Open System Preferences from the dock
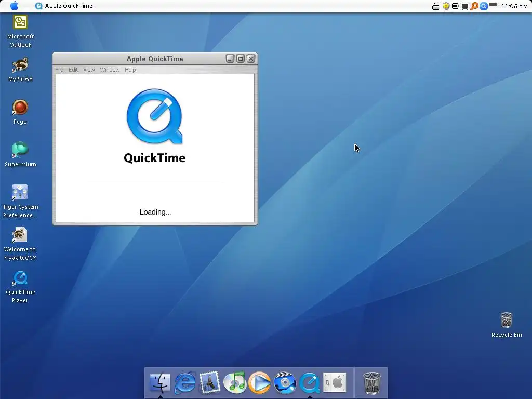 pos(335,382)
